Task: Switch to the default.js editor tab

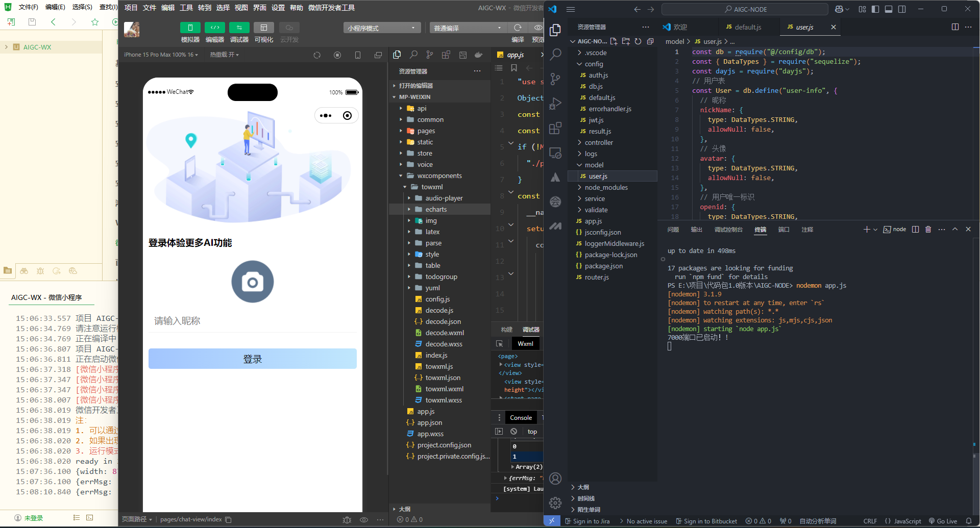Action: (x=747, y=27)
